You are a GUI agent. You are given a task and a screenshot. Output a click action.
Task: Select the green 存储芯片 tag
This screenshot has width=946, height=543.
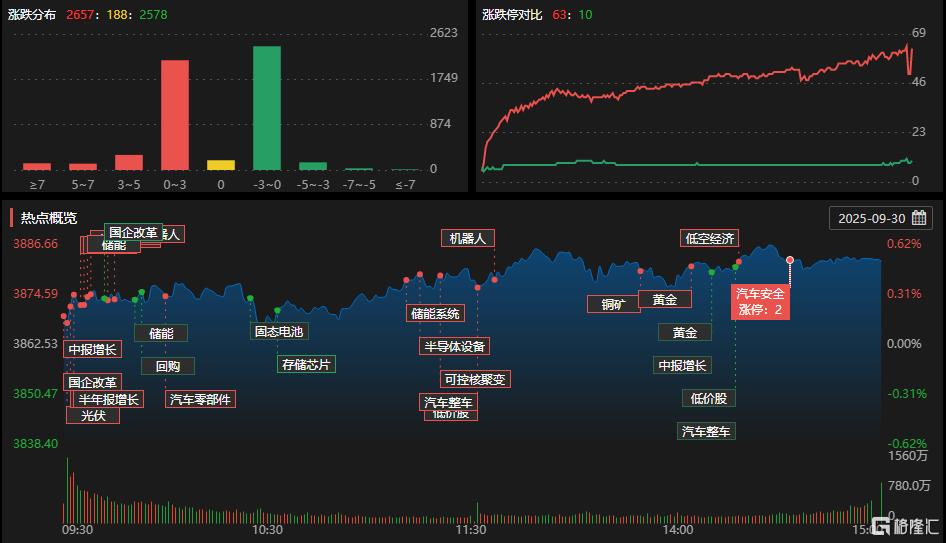tap(306, 364)
